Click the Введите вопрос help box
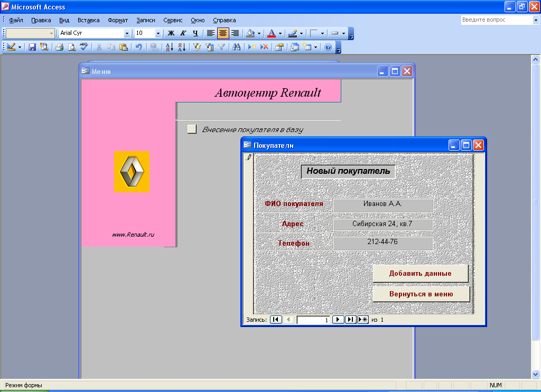The height and width of the screenshot is (392, 541). point(497,20)
